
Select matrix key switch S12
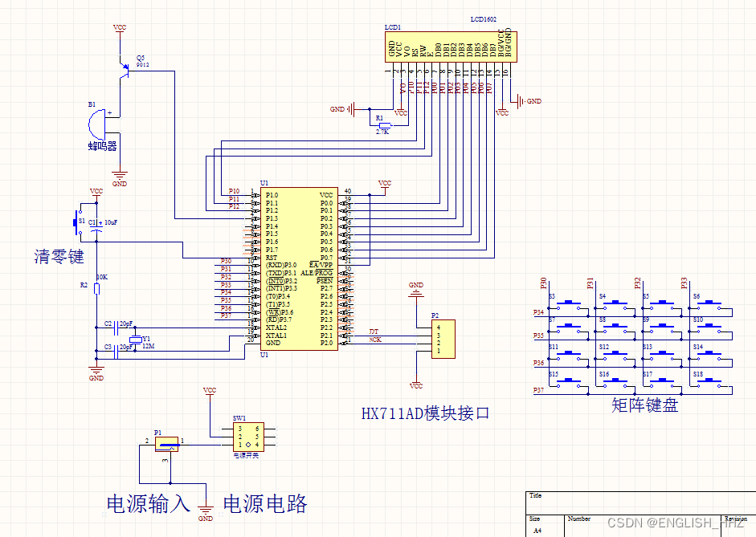615,357
